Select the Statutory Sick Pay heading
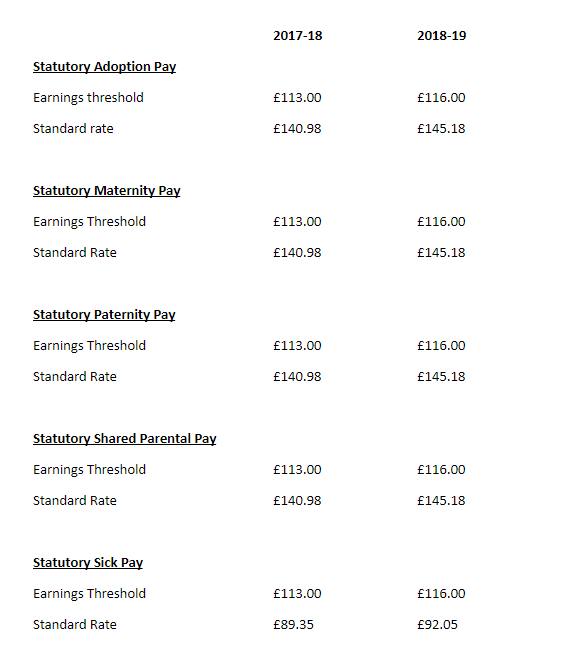The height and width of the screenshot is (658, 568). pos(88,563)
